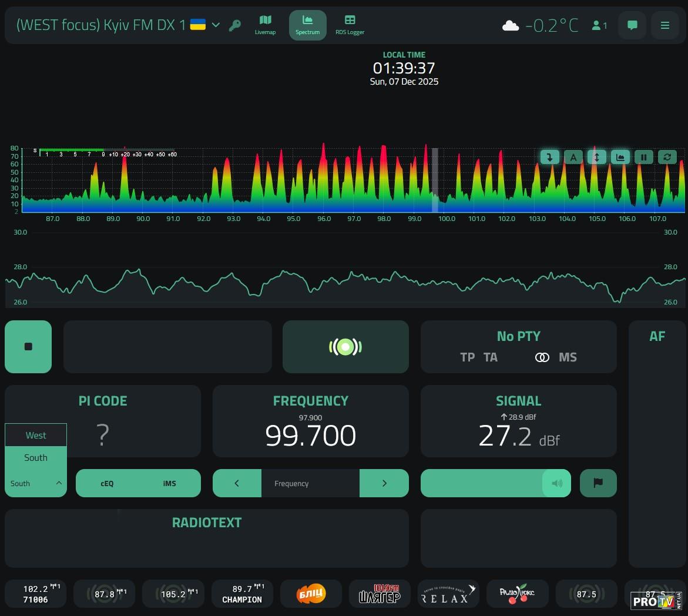Click the spectrum vertical arrows icon
The height and width of the screenshot is (616, 688).
(596, 157)
